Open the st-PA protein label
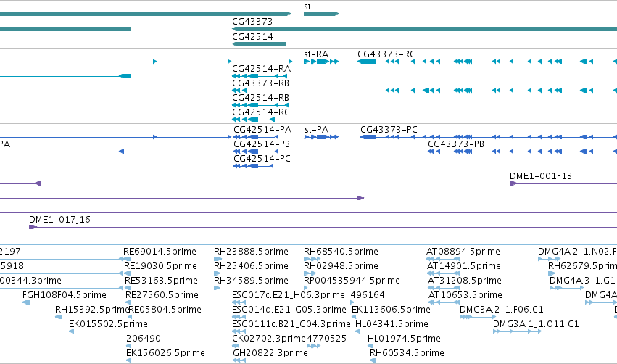Viewport: 617px width, 364px height. (316, 130)
